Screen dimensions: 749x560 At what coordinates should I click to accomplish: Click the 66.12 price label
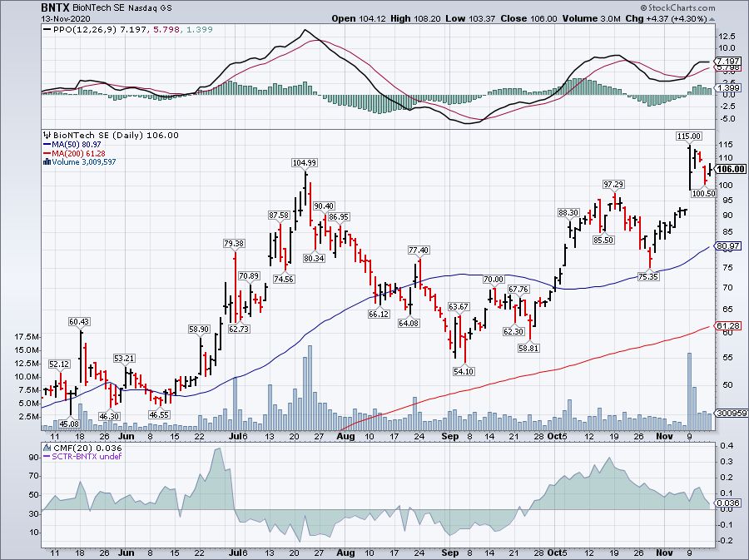pyautogui.click(x=379, y=314)
